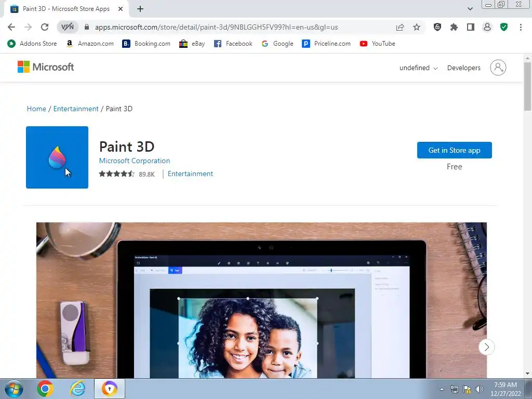Open Chrome from the taskbar

[x=45, y=389]
